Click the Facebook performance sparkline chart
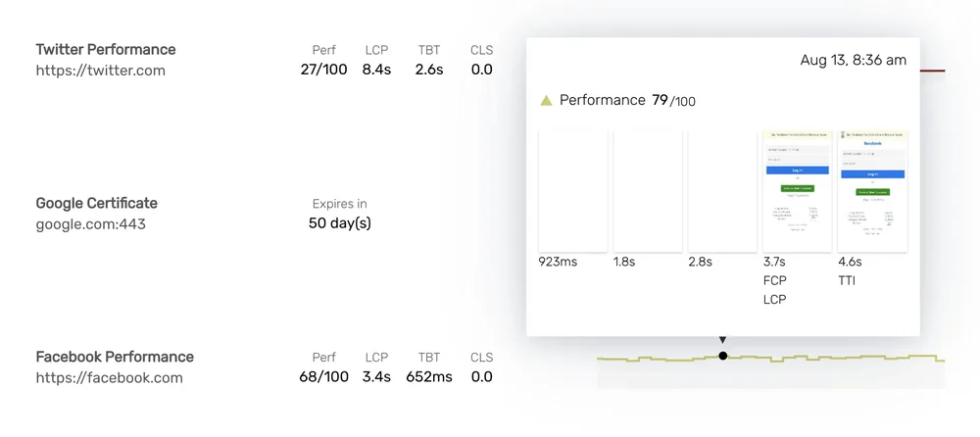 [833, 359]
